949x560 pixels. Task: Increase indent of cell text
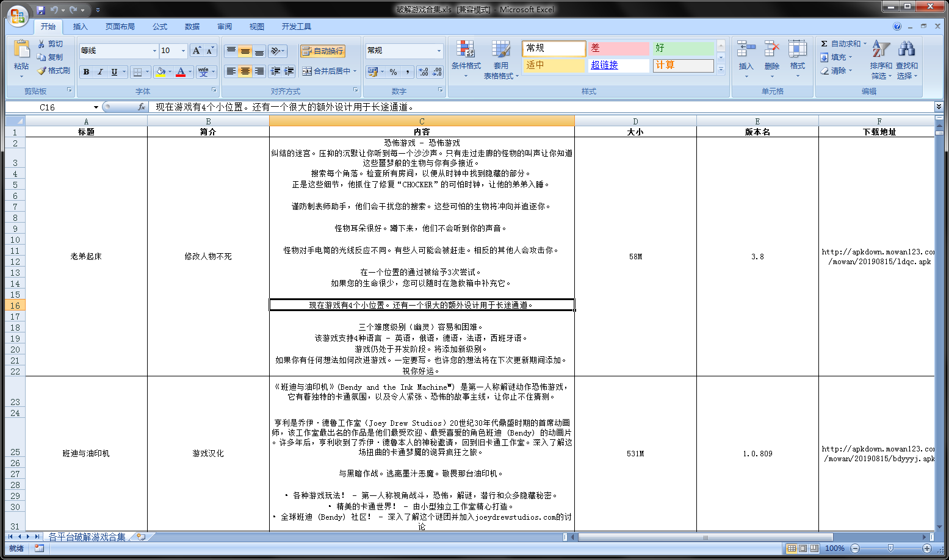(x=289, y=71)
